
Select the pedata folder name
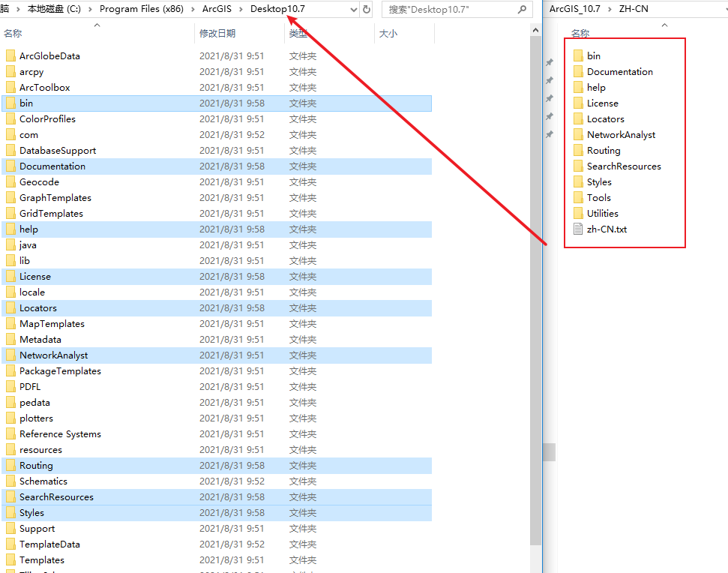pos(34,403)
